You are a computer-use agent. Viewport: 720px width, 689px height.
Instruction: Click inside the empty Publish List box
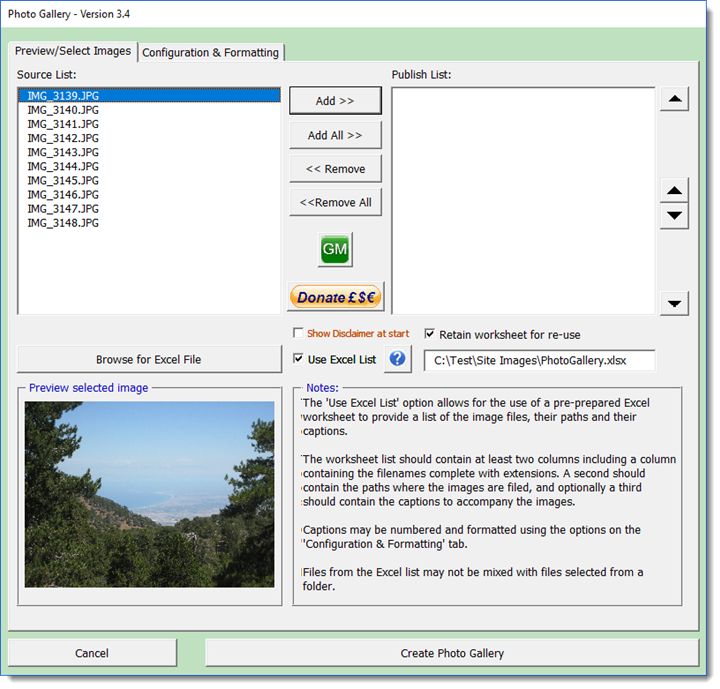(523, 201)
